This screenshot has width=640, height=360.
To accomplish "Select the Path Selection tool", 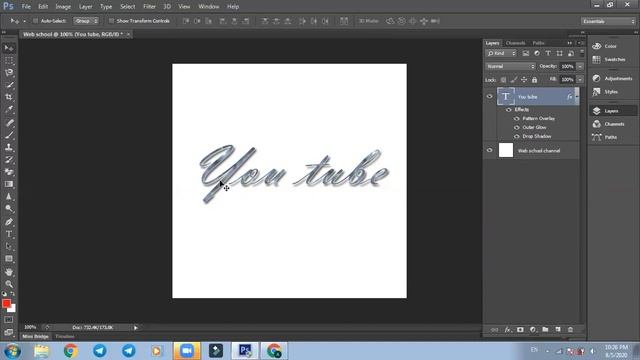I will 9,246.
